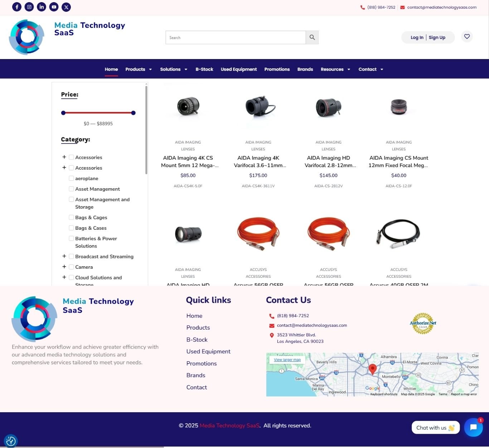Open the YouTube social icon

[54, 7]
